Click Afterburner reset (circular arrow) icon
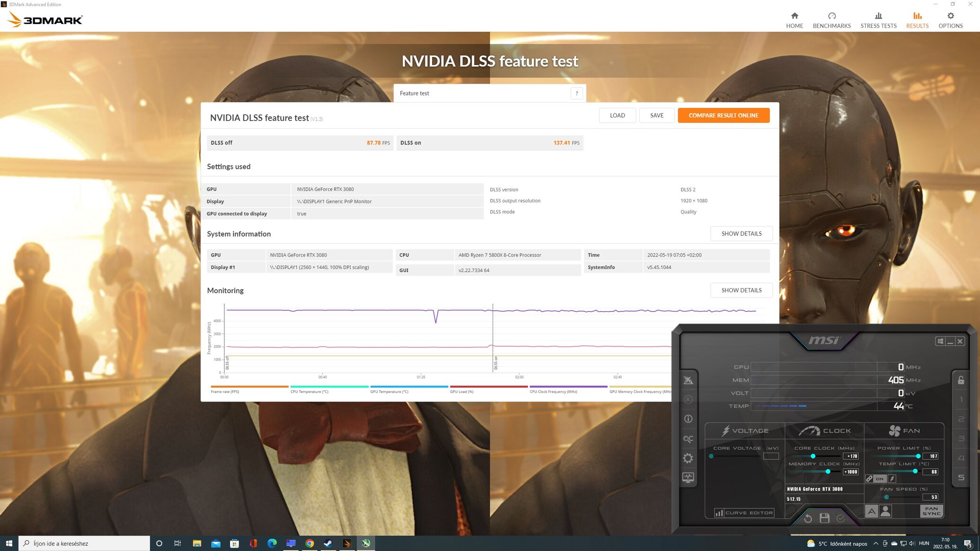Viewport: 980px width, 551px height. [808, 519]
